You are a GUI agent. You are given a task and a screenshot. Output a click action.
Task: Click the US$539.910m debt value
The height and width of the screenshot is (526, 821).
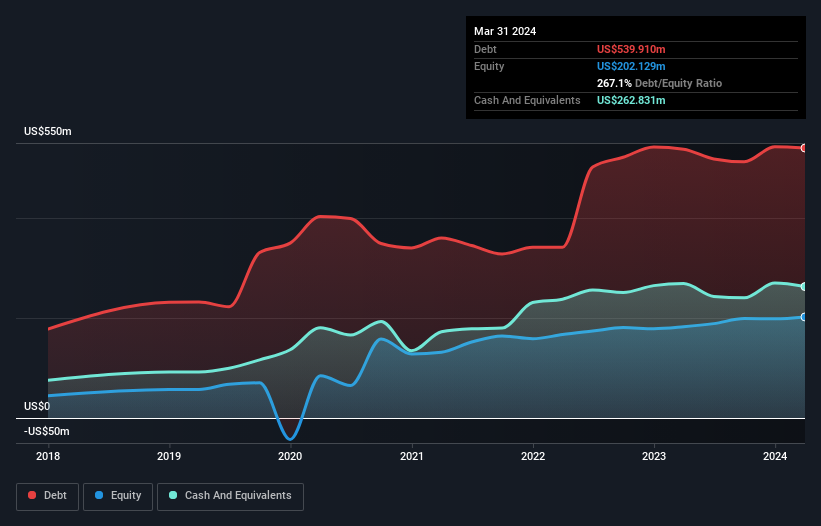pos(631,49)
